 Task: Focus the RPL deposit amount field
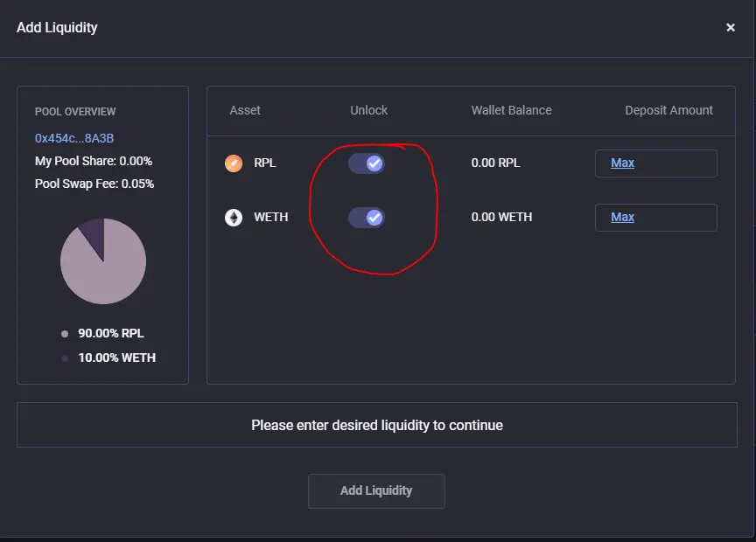coord(655,163)
